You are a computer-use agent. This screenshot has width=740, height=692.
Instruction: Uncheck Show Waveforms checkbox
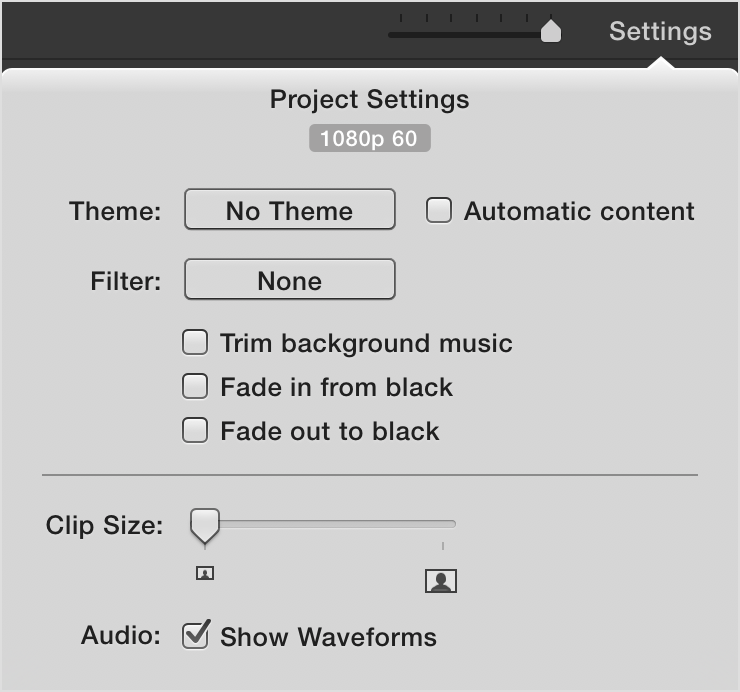click(195, 635)
